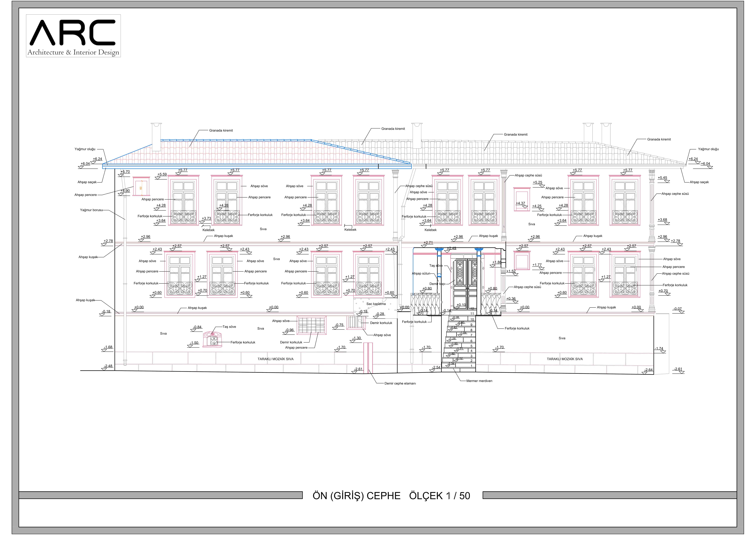This screenshot has width=756, height=535.
Task: Click the small arched basement window drawing
Action: (212, 340)
